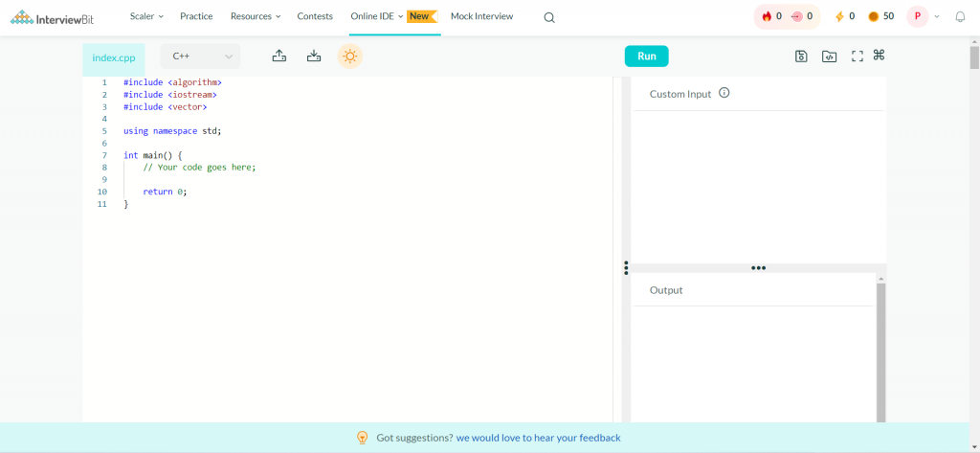Click the Custom Input info icon
This screenshot has height=453, width=980.
pos(724,93)
